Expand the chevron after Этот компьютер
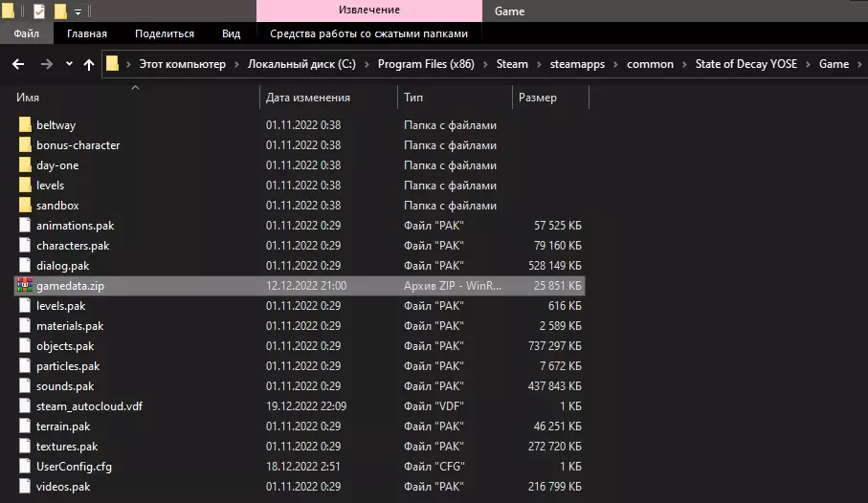The width and height of the screenshot is (868, 503). click(236, 64)
